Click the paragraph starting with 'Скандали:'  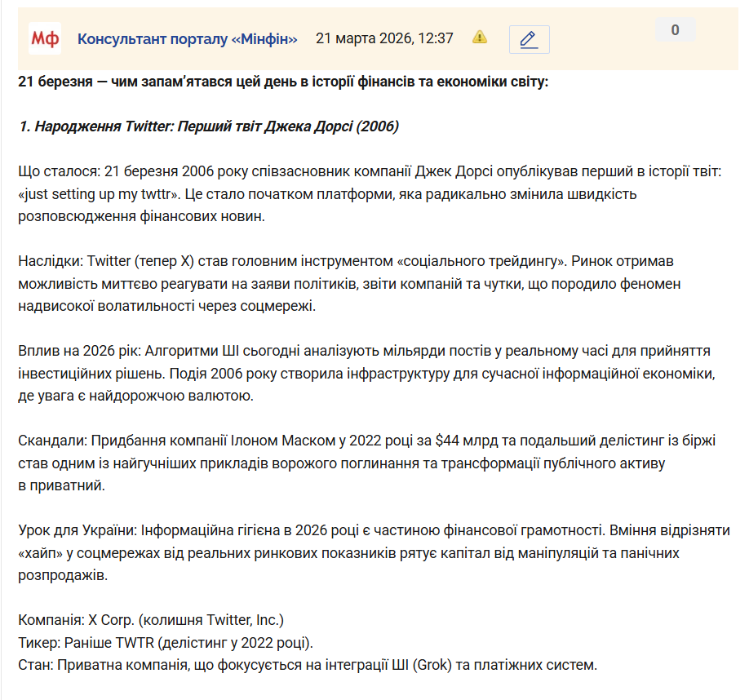click(366, 463)
